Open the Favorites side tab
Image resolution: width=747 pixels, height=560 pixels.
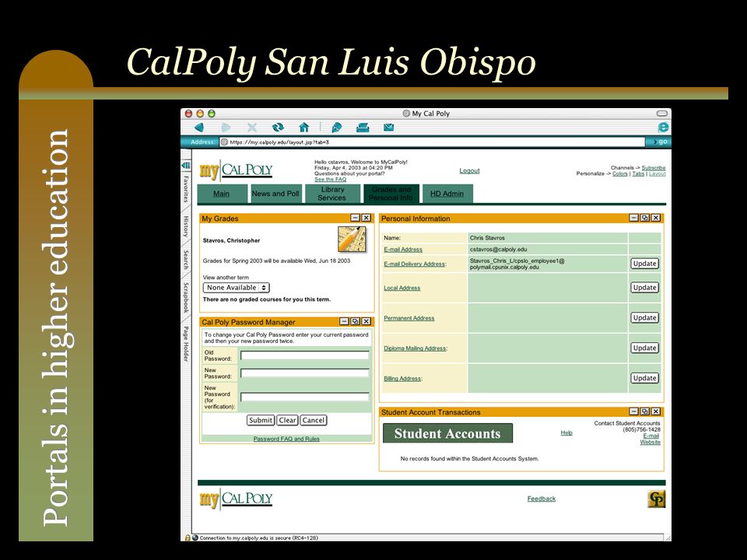pos(186,189)
